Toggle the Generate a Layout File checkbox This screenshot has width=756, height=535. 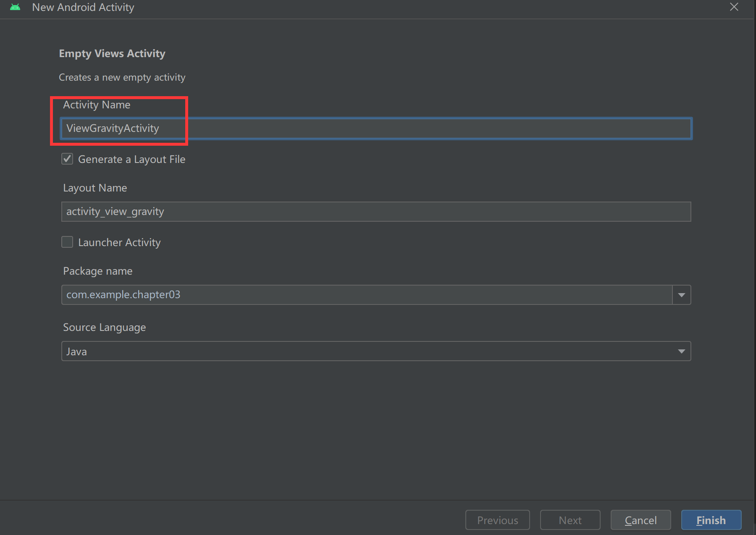[x=67, y=159]
